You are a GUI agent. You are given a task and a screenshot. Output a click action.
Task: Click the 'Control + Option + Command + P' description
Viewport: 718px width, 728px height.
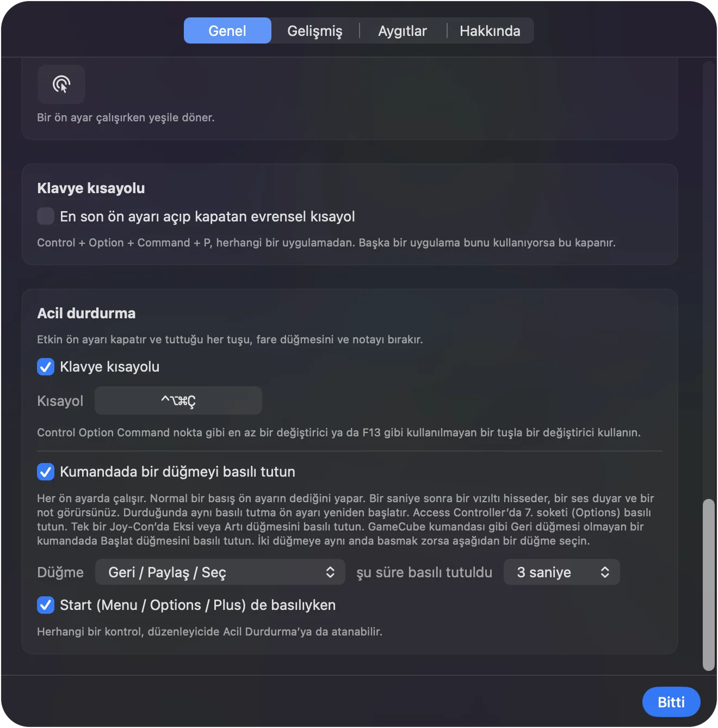[326, 243]
